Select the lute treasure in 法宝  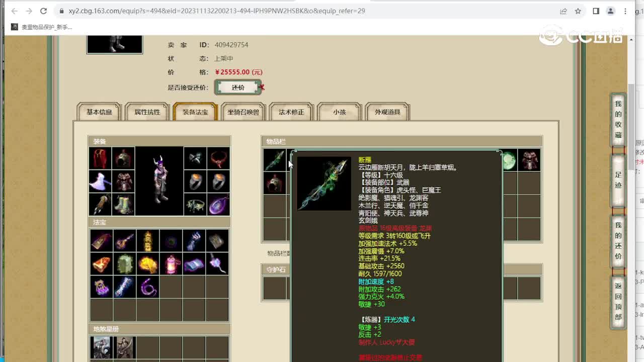click(x=125, y=241)
